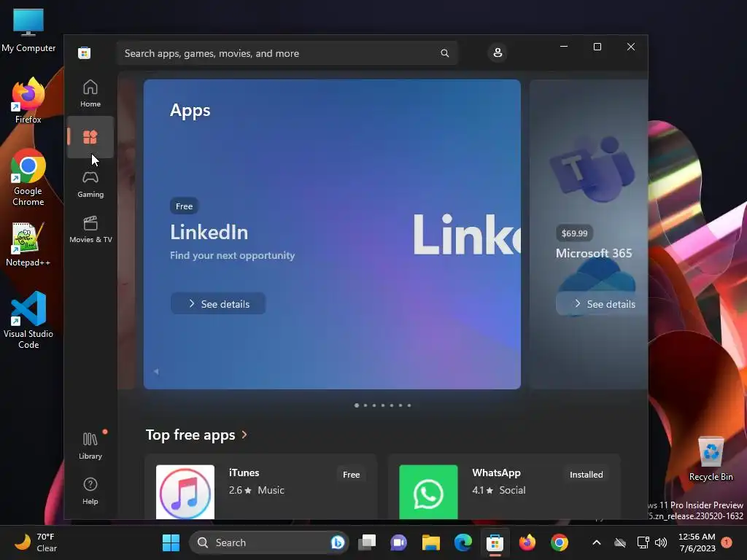
Task: Open Task View in the taskbar
Action: (x=368, y=542)
